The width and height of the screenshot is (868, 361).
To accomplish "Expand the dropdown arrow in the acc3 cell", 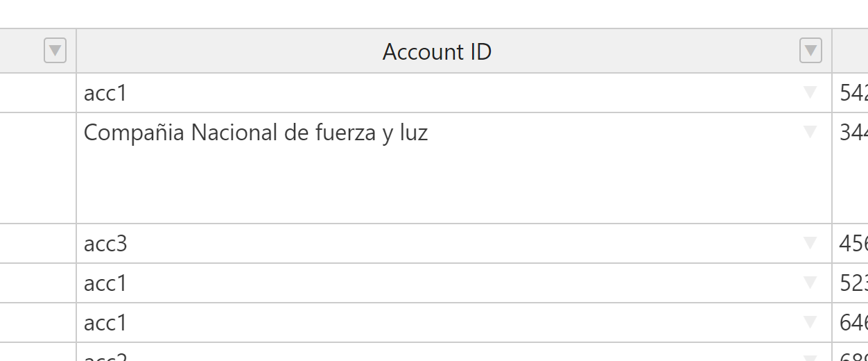I will point(810,243).
